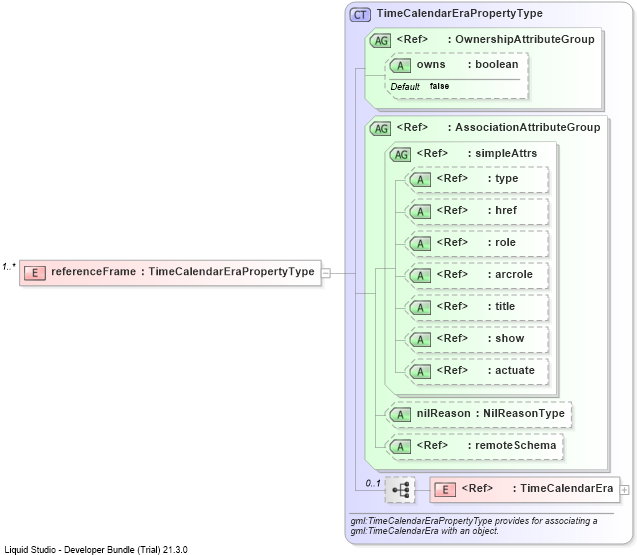
Task: Click the A icon of remoteSchema attribute
Action: [x=400, y=447]
